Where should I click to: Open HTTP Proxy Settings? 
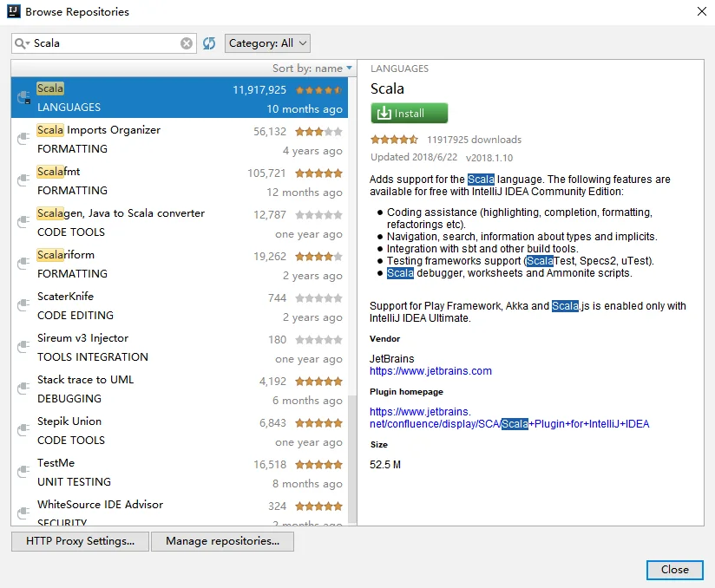(80, 541)
